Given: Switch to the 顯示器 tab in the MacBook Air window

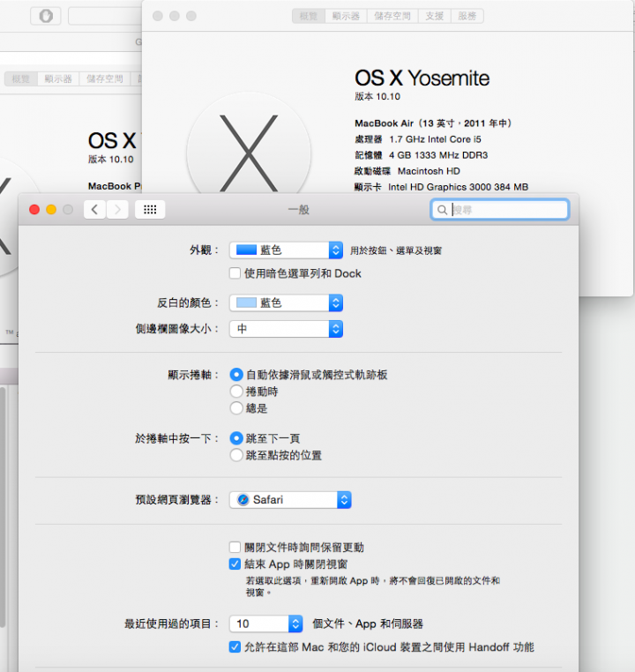Looking at the screenshot, I should (346, 16).
